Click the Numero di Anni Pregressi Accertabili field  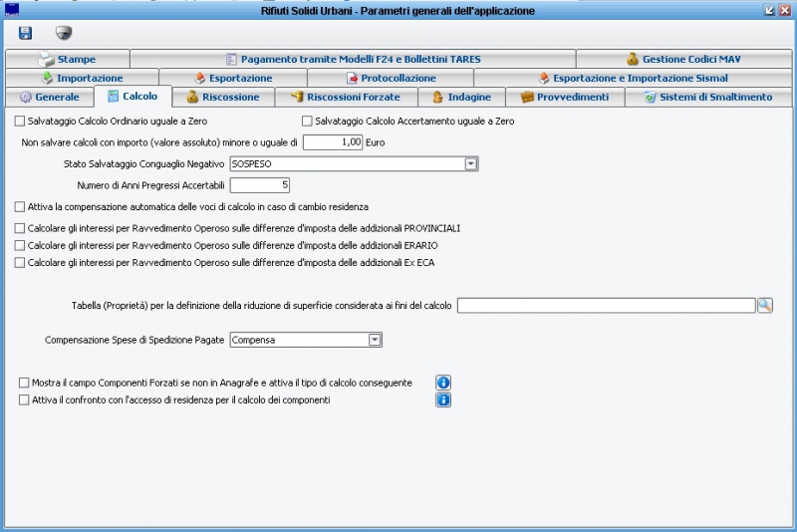point(260,185)
